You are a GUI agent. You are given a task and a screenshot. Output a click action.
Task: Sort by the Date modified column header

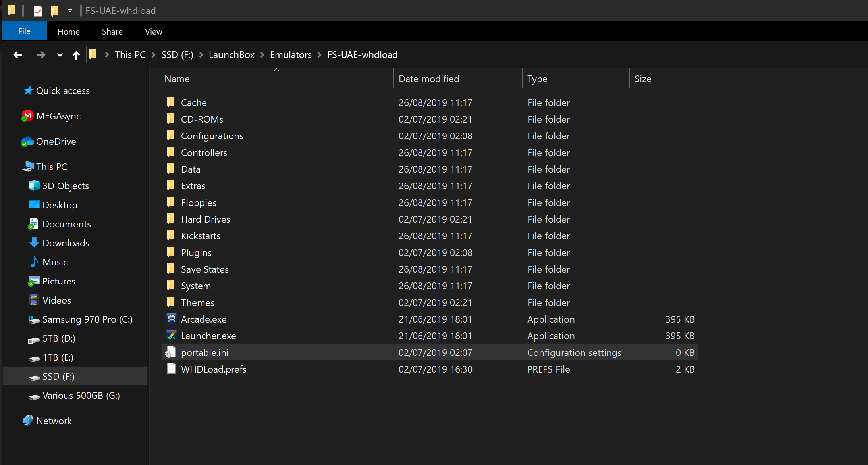429,79
